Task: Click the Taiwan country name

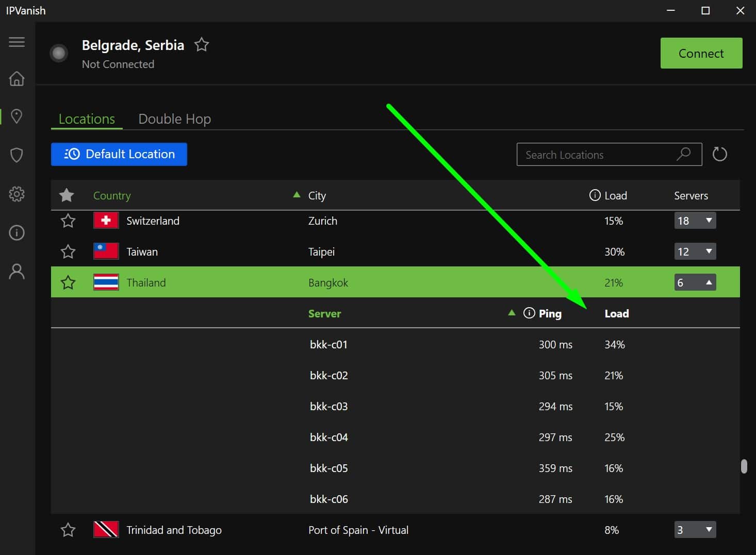Action: tap(142, 252)
